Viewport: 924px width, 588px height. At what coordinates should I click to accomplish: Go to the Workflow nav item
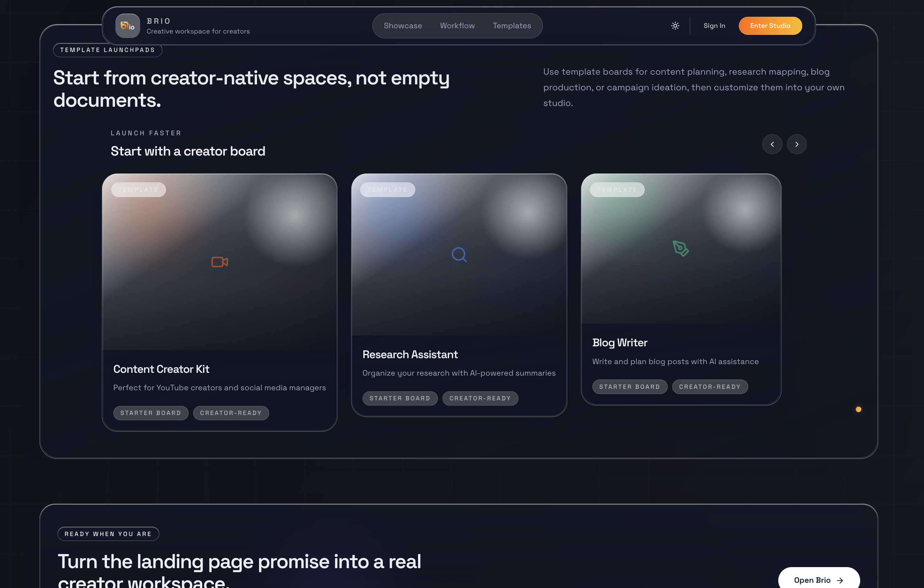(x=457, y=26)
